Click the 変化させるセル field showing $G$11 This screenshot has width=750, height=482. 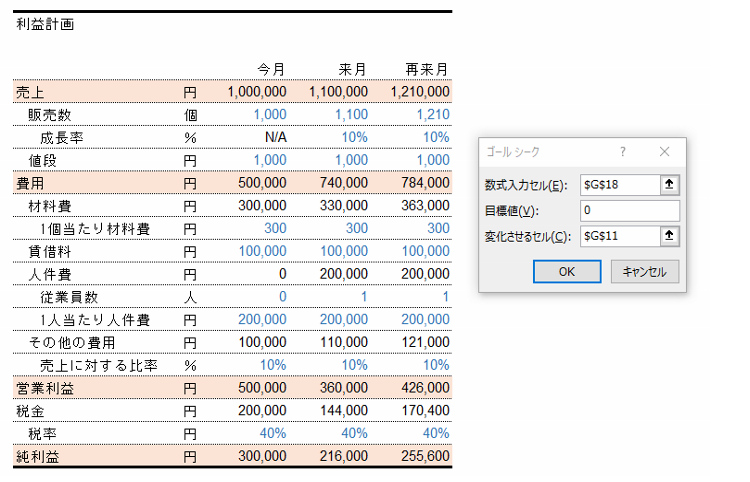click(x=620, y=236)
